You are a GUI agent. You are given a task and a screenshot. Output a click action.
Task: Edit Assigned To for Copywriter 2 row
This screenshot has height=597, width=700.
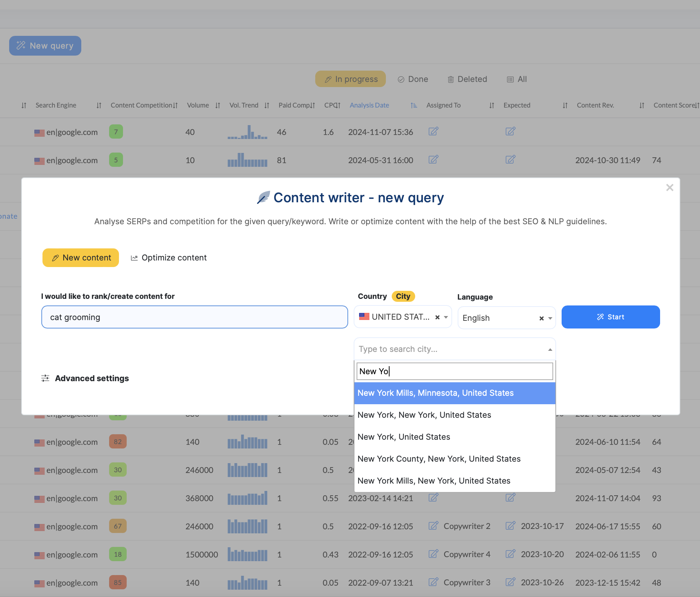433,526
